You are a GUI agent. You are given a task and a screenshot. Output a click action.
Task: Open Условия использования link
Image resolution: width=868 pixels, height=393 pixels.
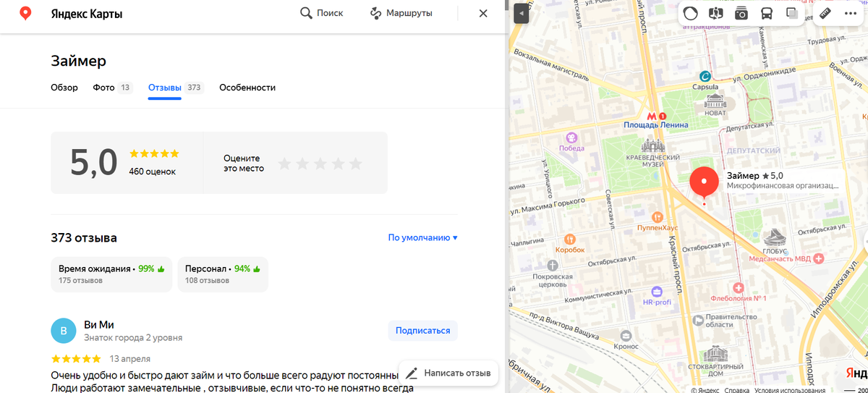coord(790,390)
